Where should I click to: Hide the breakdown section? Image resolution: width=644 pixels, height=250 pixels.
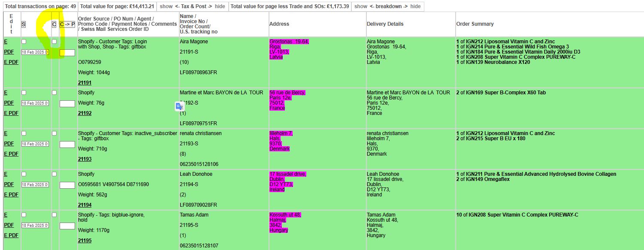415,6
